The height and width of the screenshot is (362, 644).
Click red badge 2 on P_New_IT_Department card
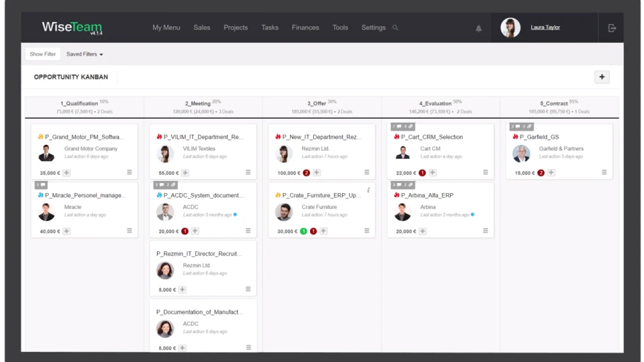pos(307,173)
